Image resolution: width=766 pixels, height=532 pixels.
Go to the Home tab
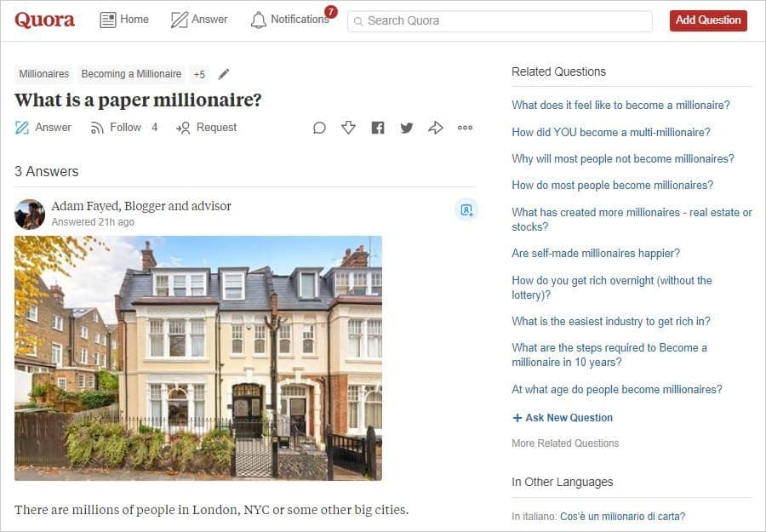tap(124, 20)
